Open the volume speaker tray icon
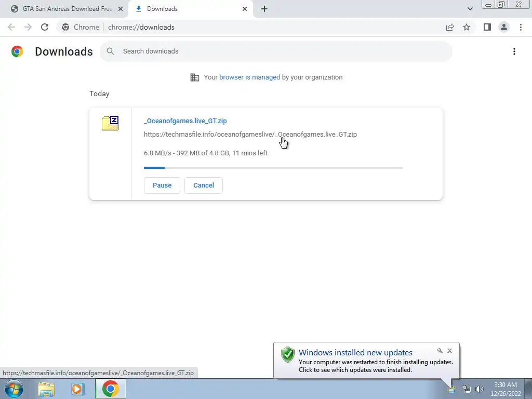 pos(480,390)
